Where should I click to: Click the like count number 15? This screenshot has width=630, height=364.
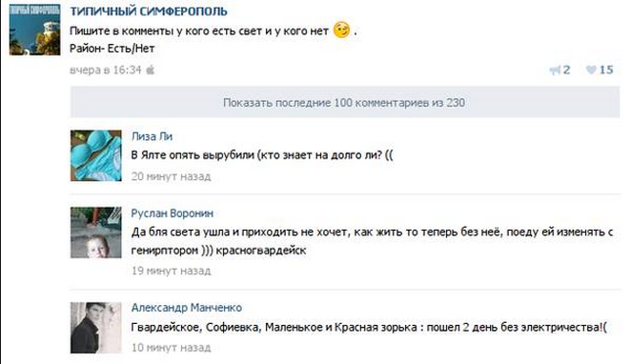point(606,70)
